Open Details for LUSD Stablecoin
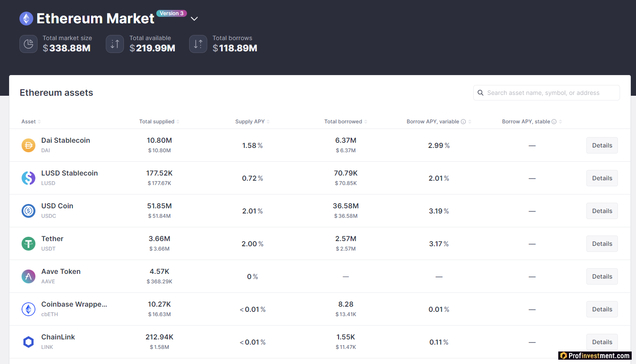This screenshot has height=364, width=636. coord(602,178)
